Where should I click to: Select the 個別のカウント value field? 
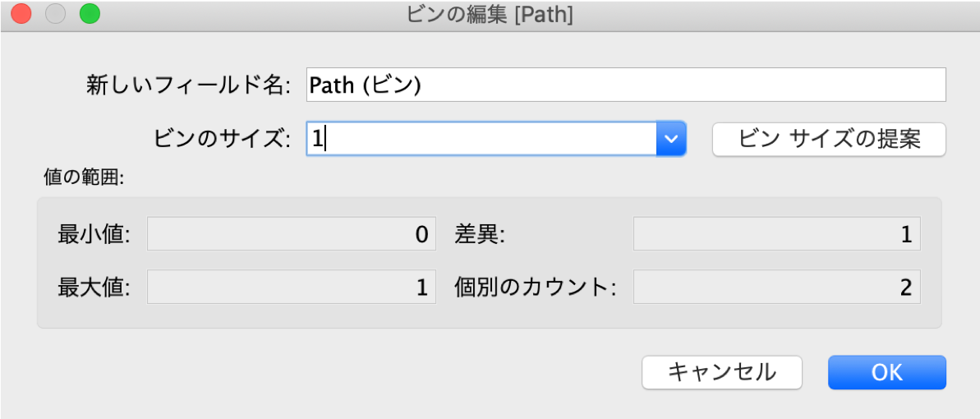pyautogui.click(x=776, y=288)
